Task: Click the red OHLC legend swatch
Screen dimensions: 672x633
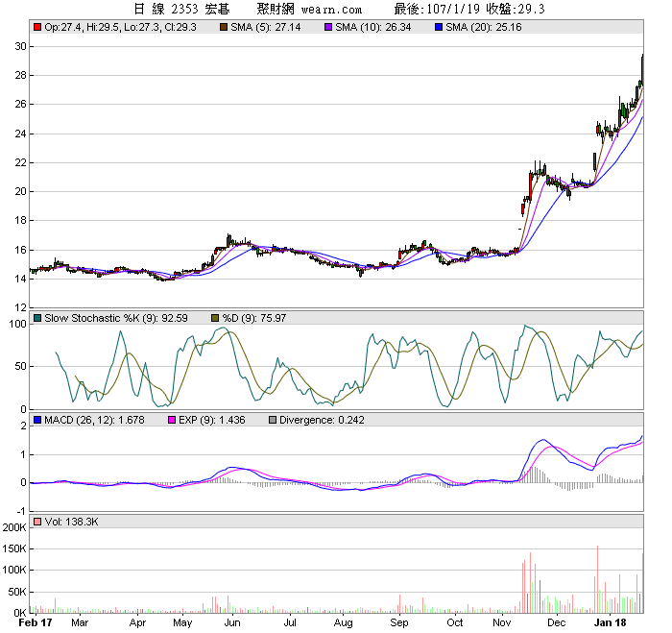Action: tap(37, 27)
